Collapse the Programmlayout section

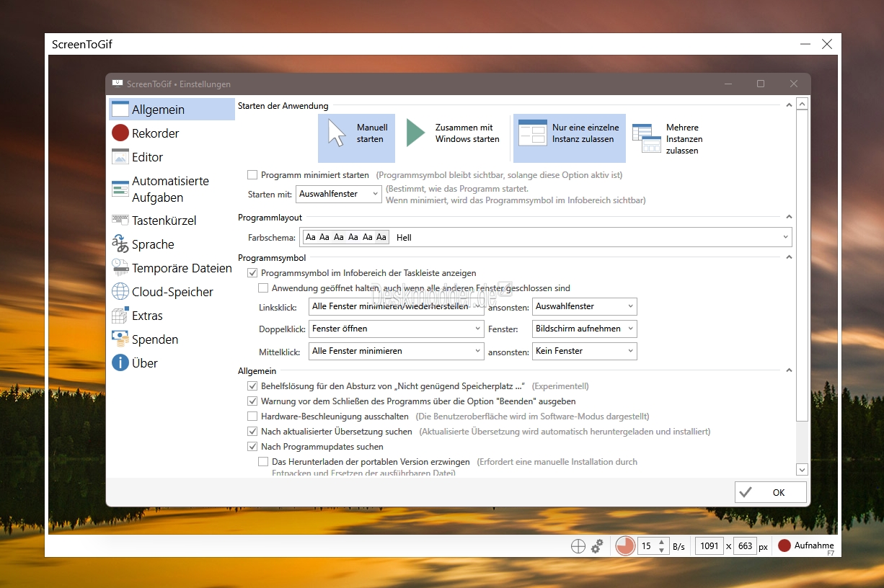[x=789, y=217]
